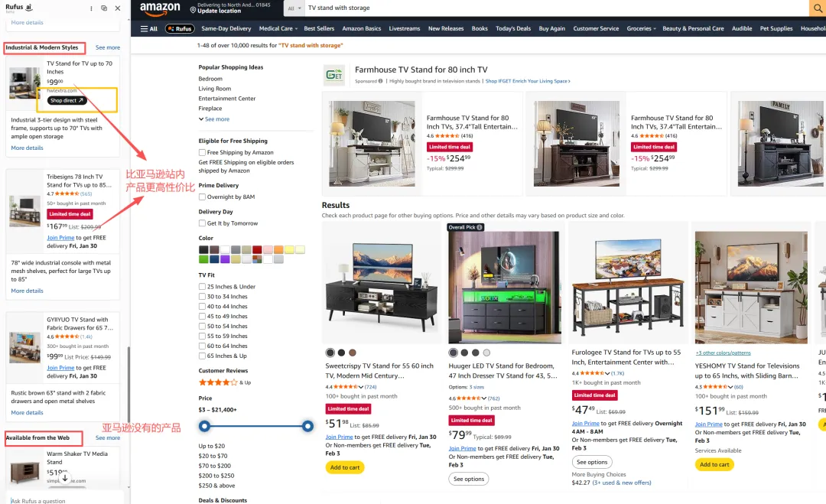Open the Rufus panel three-dot options menu

click(91, 8)
